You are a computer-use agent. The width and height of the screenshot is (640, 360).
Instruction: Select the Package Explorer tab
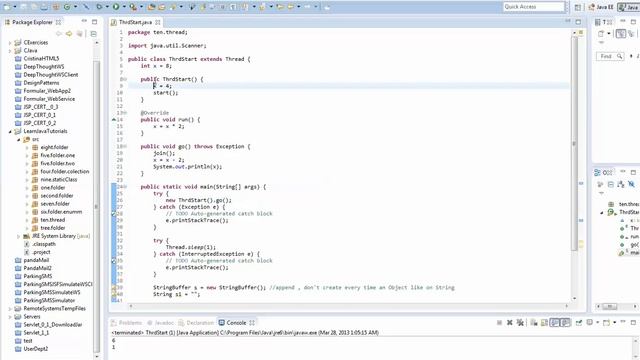pos(32,22)
